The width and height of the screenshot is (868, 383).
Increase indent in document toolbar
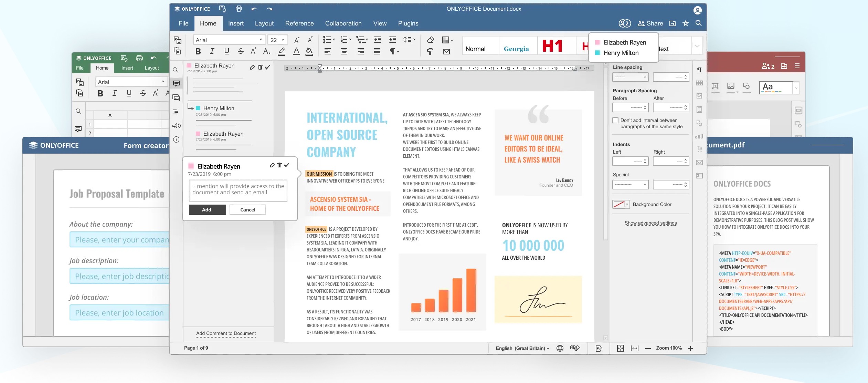(x=393, y=40)
